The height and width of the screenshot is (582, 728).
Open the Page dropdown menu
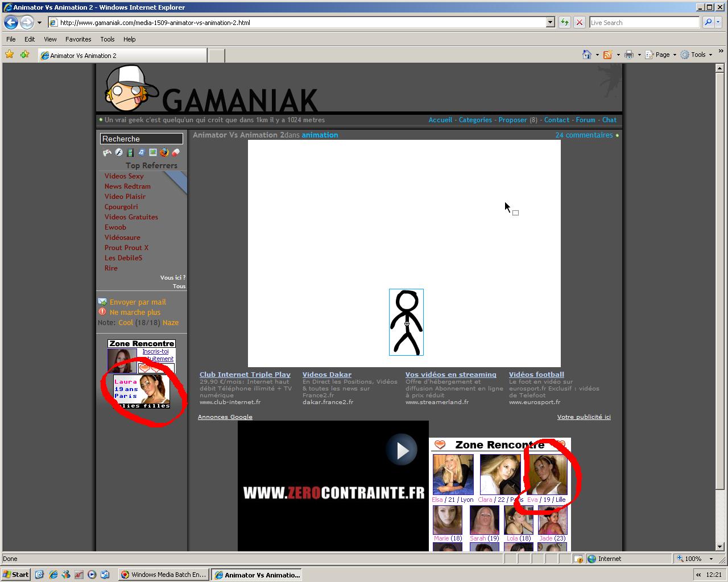pos(660,55)
